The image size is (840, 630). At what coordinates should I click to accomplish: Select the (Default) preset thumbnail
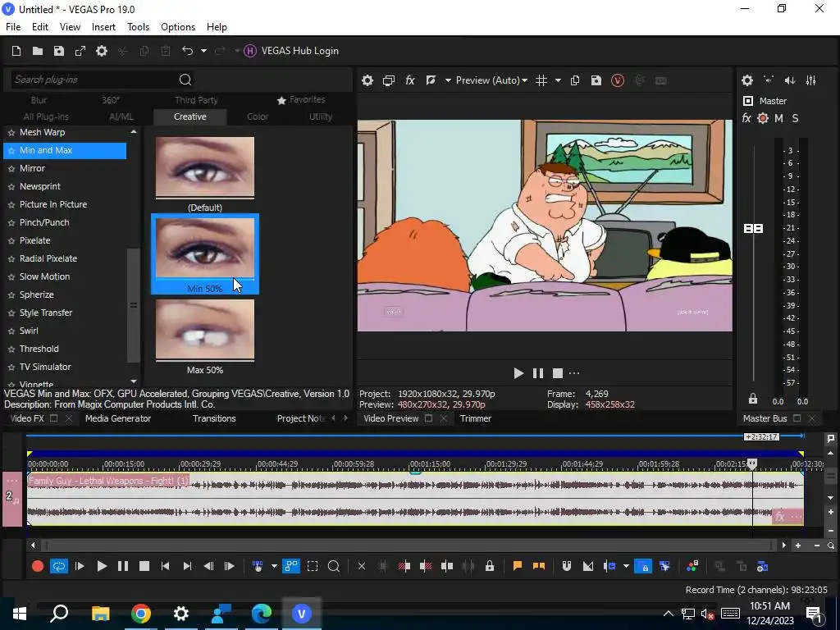tap(205, 167)
